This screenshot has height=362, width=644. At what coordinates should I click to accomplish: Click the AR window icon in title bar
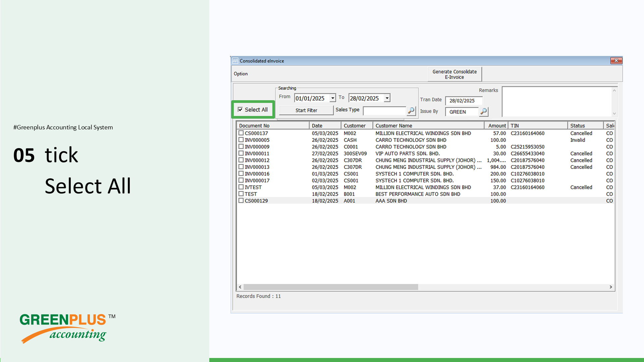pyautogui.click(x=235, y=61)
